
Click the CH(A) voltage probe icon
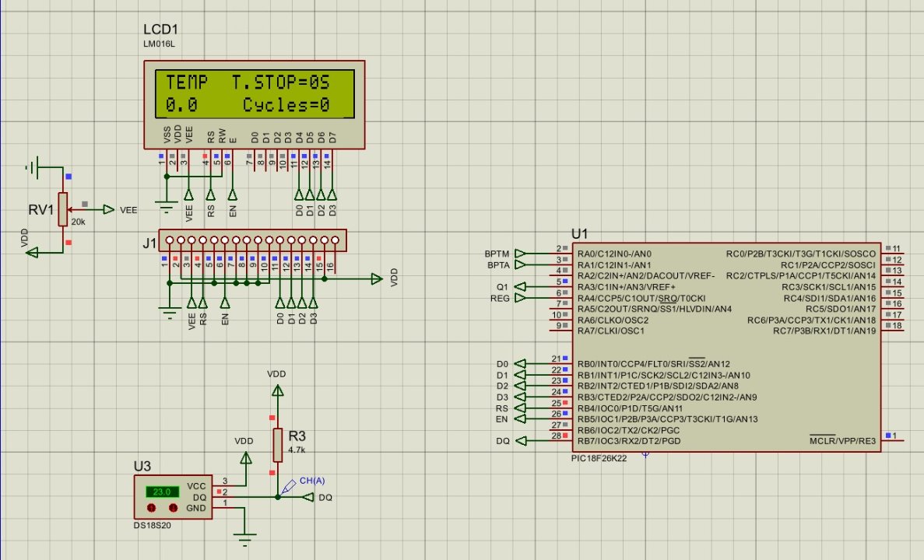290,485
